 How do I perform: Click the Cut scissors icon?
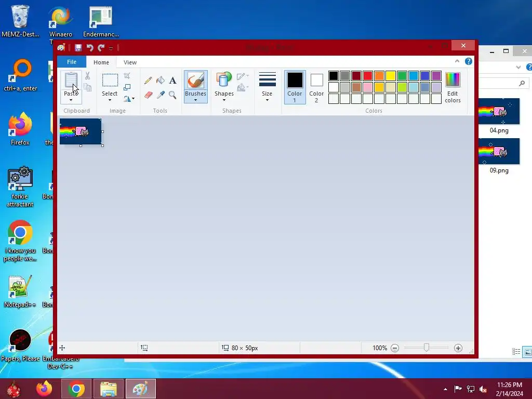(87, 76)
